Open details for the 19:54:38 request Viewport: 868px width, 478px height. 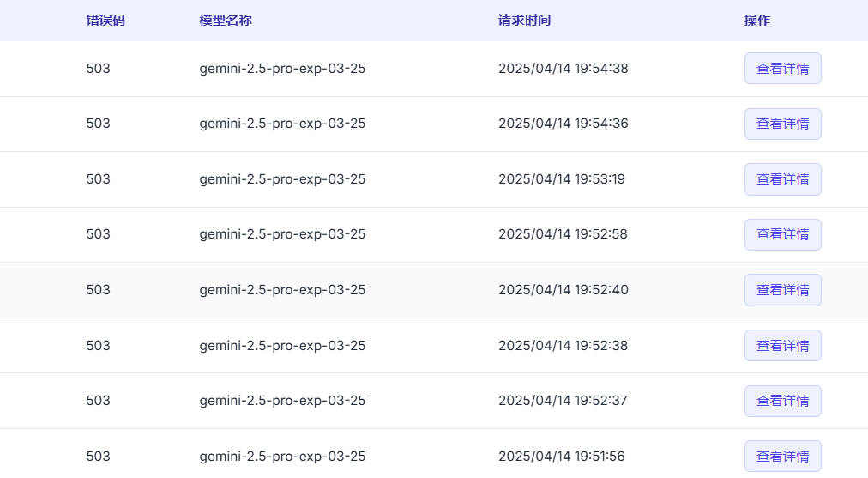(783, 68)
